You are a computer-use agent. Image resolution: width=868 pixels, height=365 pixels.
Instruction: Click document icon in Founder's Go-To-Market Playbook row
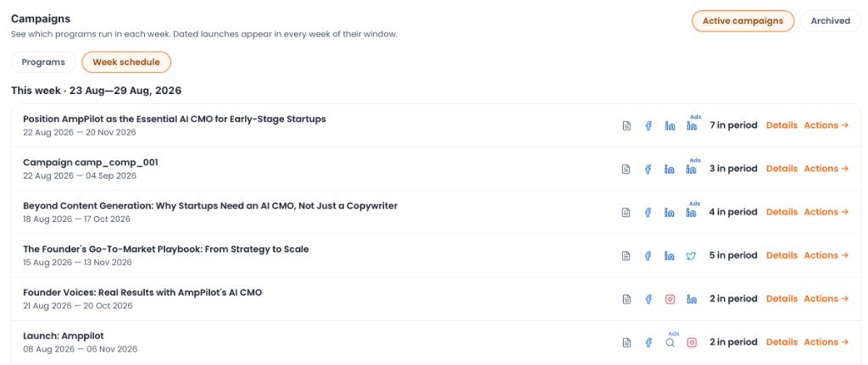(626, 256)
